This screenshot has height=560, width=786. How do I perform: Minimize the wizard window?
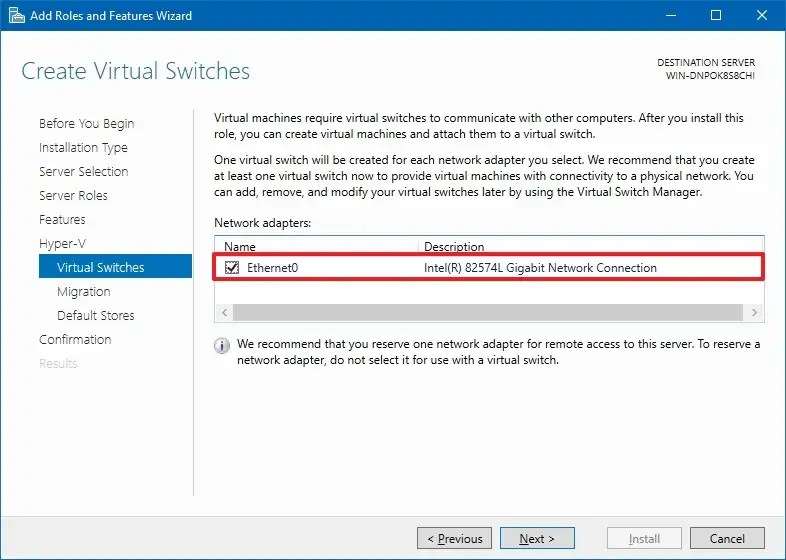pyautogui.click(x=671, y=16)
